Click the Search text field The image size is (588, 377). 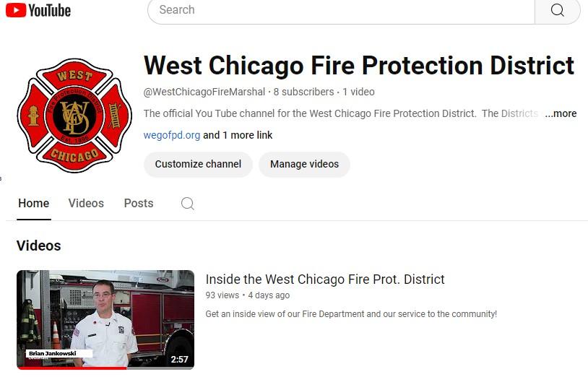(341, 10)
